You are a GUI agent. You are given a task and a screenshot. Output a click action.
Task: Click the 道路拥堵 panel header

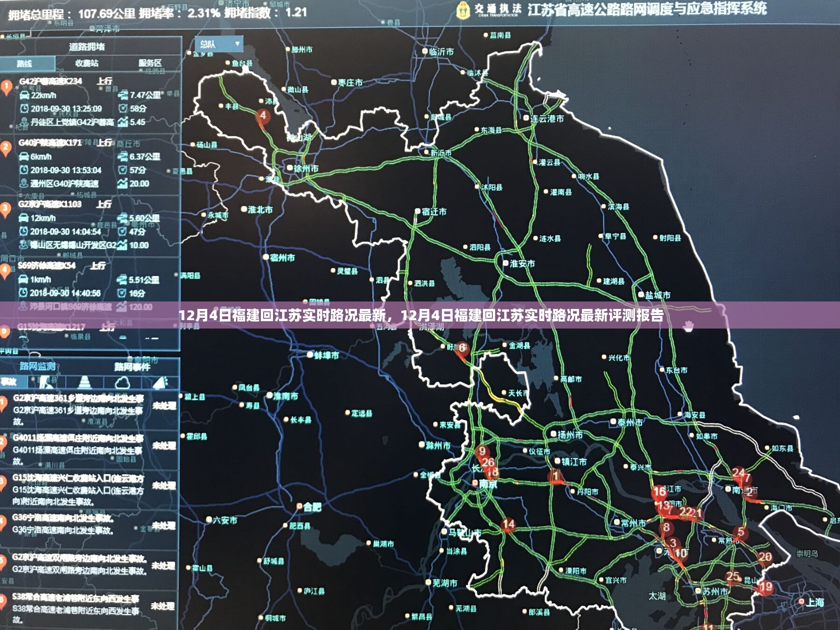click(87, 46)
